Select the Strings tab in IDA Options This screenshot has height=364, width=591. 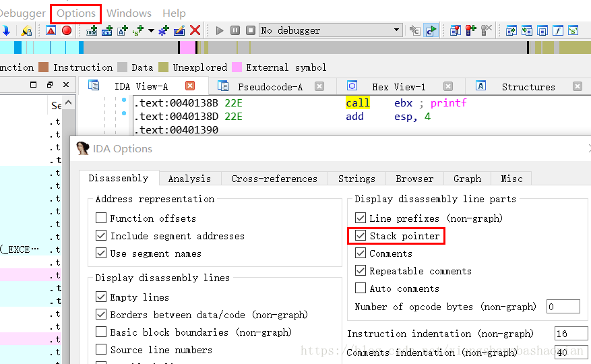point(356,179)
